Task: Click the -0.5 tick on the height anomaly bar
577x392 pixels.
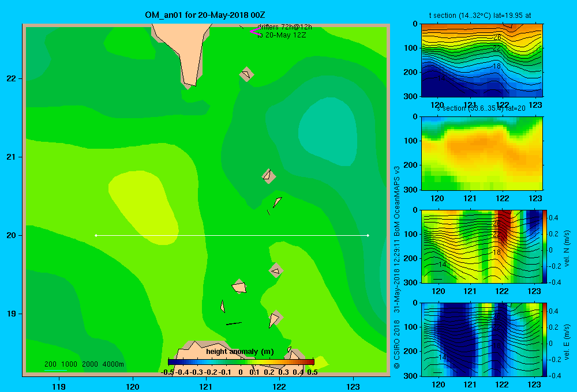Action: click(x=167, y=372)
